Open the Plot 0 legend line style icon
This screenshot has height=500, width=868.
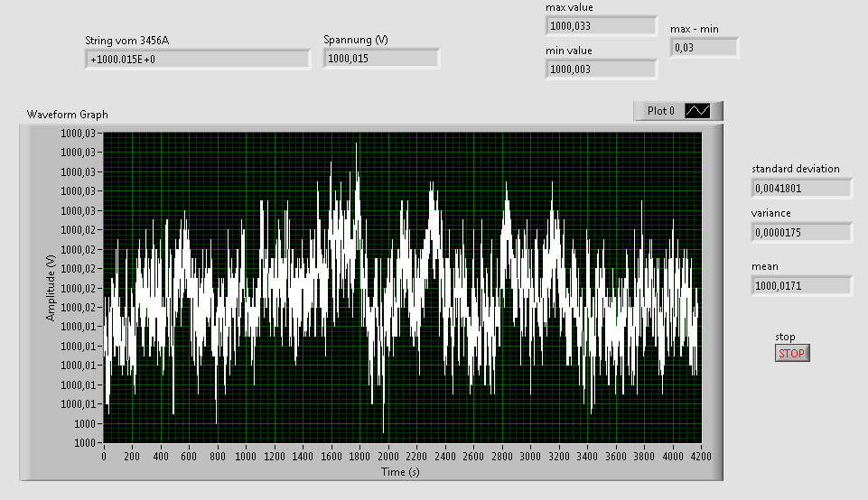[x=697, y=111]
